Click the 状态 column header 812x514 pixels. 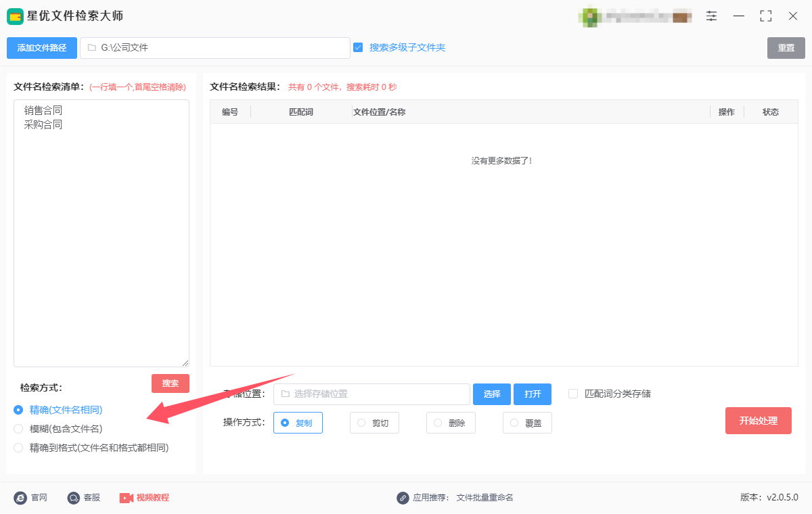coord(771,112)
